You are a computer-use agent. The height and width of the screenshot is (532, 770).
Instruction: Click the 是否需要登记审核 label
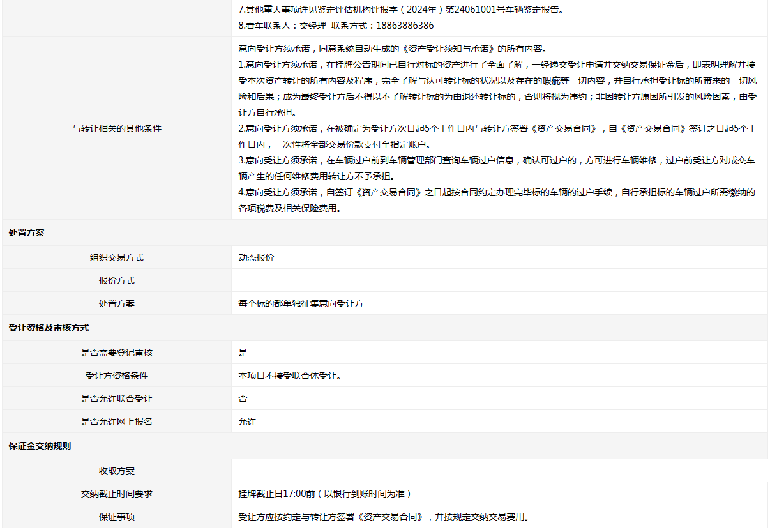point(117,353)
